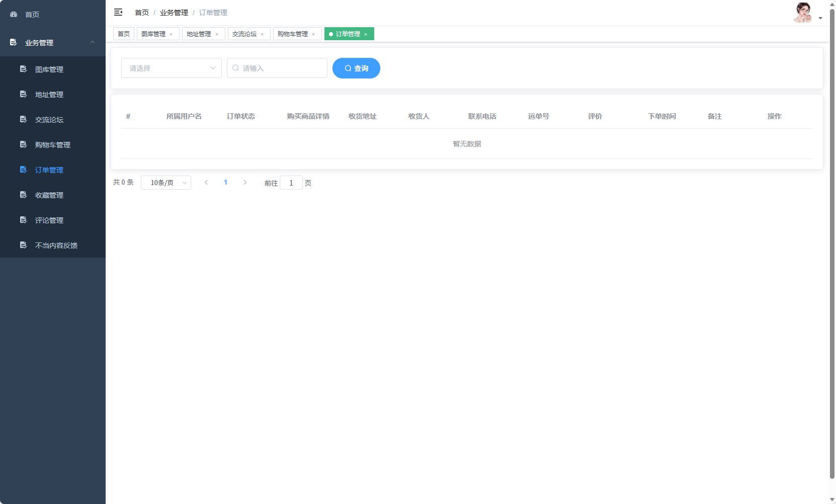Switch to the 交流论坛 tab
Screen dimensions: 836x504
point(245,34)
